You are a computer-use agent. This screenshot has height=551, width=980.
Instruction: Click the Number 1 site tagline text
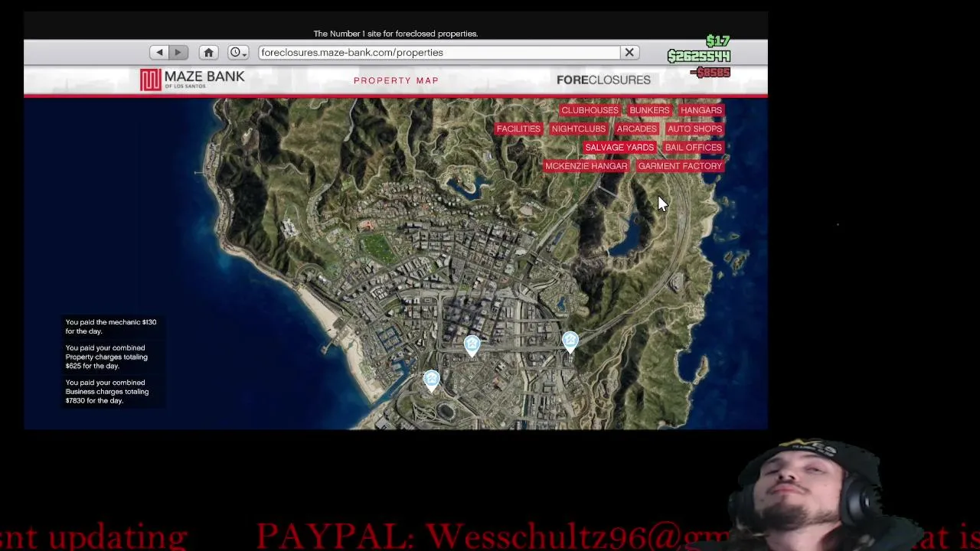point(396,34)
